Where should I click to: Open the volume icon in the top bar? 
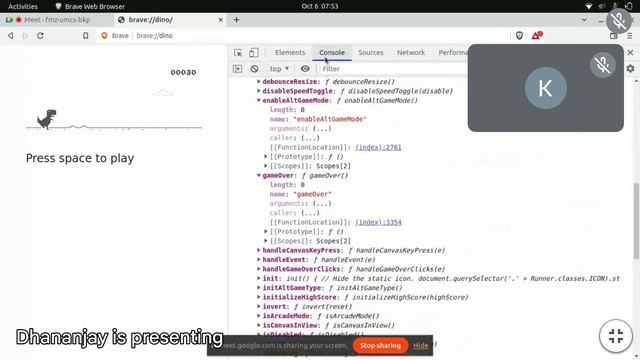[602, 6]
